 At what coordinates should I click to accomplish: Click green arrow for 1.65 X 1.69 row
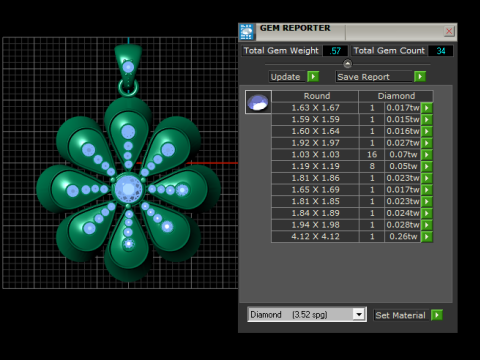pyautogui.click(x=427, y=190)
